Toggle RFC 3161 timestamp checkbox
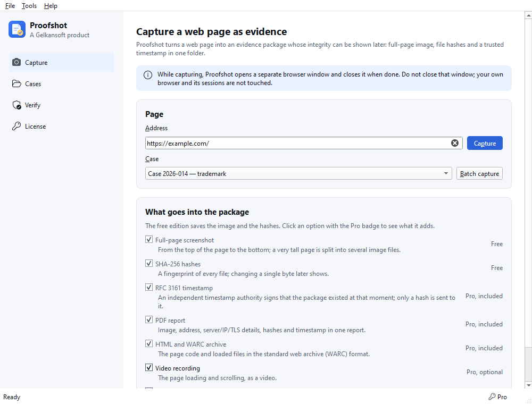The height and width of the screenshot is (404, 532). [148, 288]
